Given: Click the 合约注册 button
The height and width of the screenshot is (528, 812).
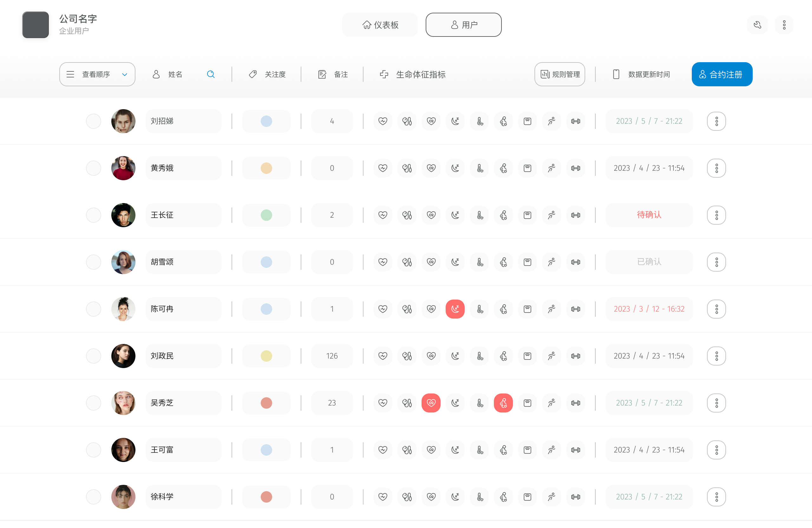Looking at the screenshot, I should 722,74.
